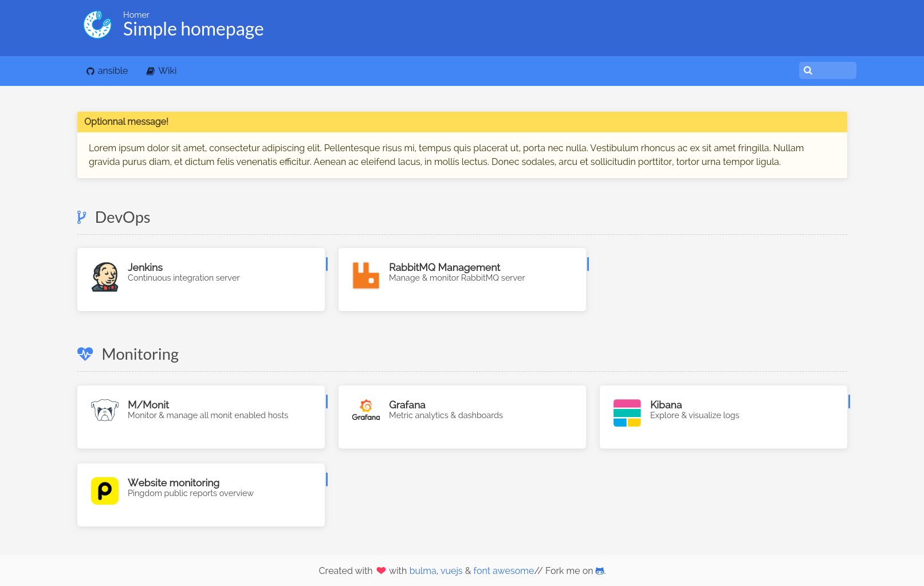
Task: Open the Jenkins service title
Action: 145,268
